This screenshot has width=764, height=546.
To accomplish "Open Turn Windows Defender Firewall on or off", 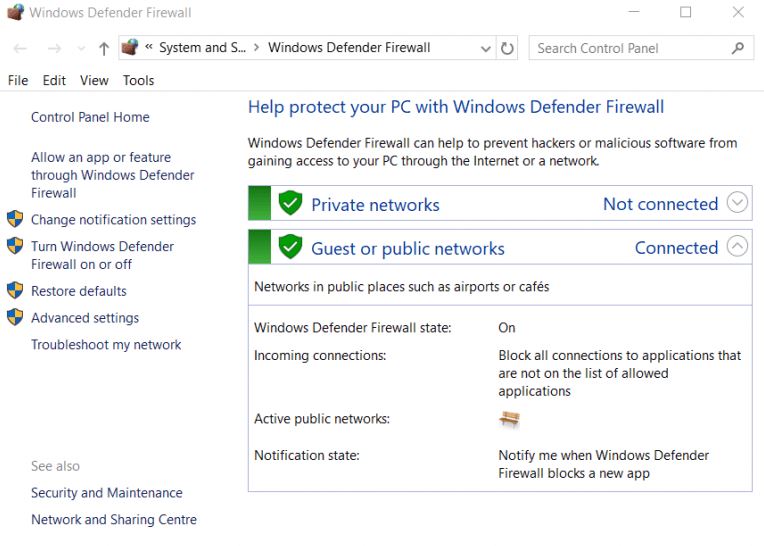I will click(x=102, y=255).
